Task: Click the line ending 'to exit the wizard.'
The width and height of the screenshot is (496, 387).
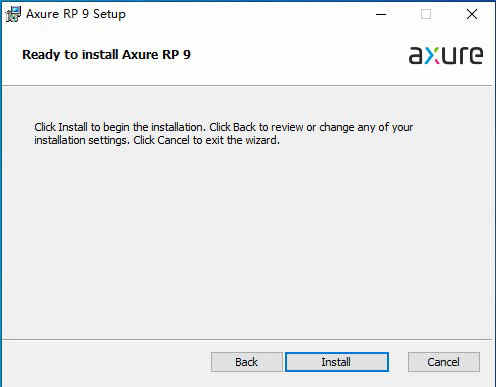Action: coord(157,140)
